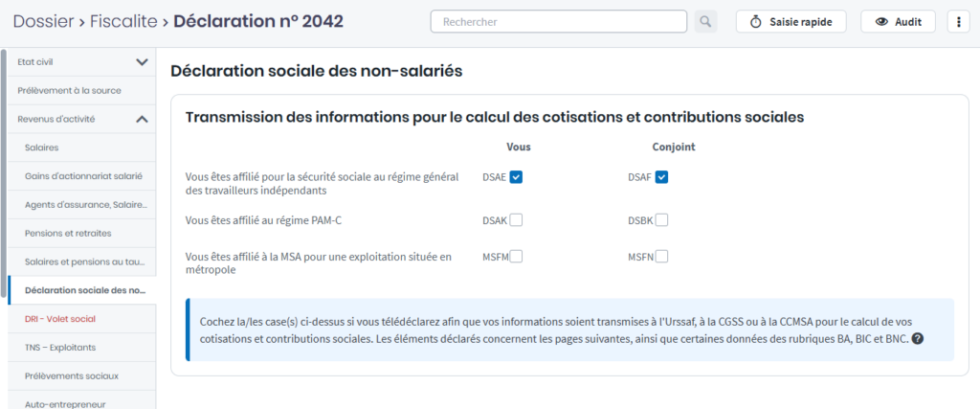Click the search magnifier icon
980x409 pixels.
pos(705,21)
